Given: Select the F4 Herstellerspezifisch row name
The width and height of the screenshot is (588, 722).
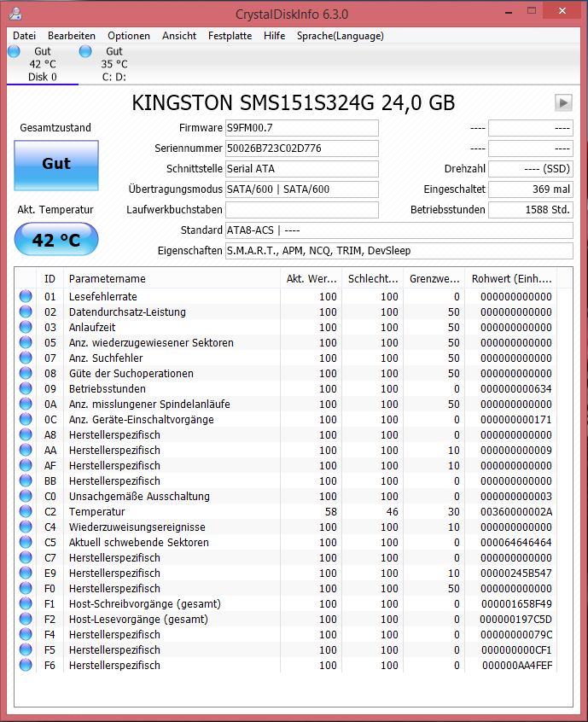Looking at the screenshot, I should [x=114, y=634].
